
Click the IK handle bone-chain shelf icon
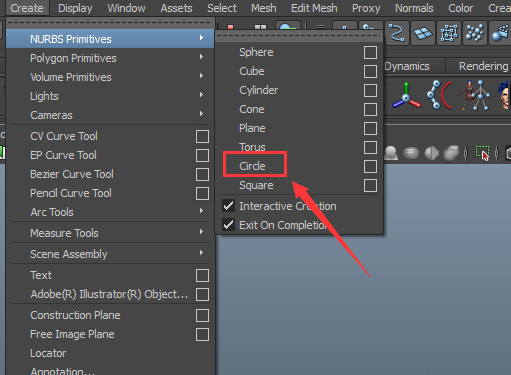coord(440,95)
